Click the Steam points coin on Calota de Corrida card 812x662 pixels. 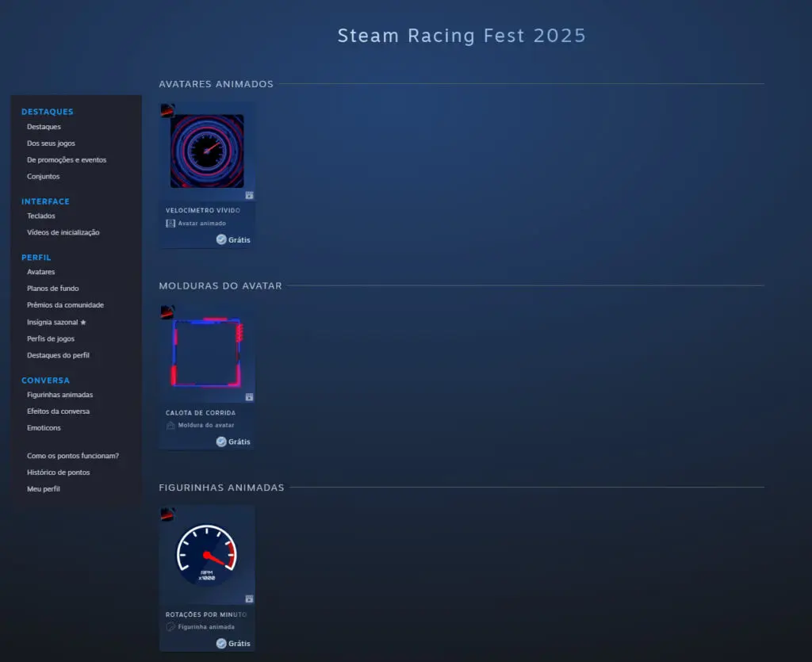click(x=221, y=441)
